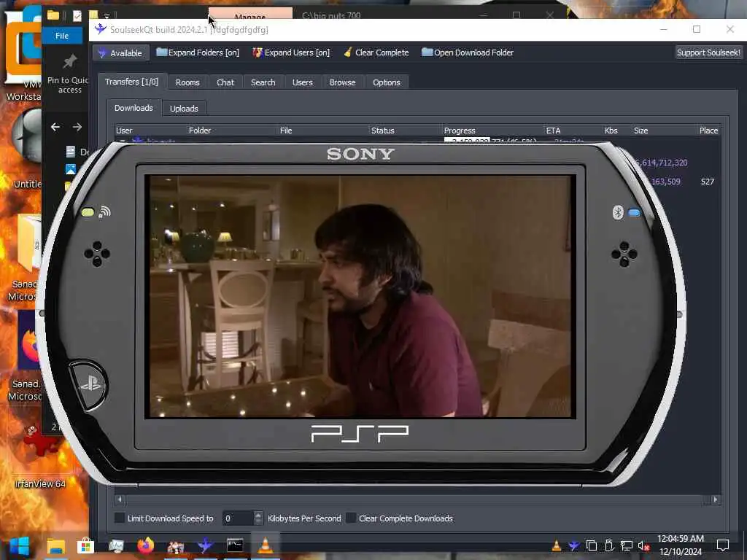
Task: Click Explorer back arrow
Action: click(x=55, y=127)
